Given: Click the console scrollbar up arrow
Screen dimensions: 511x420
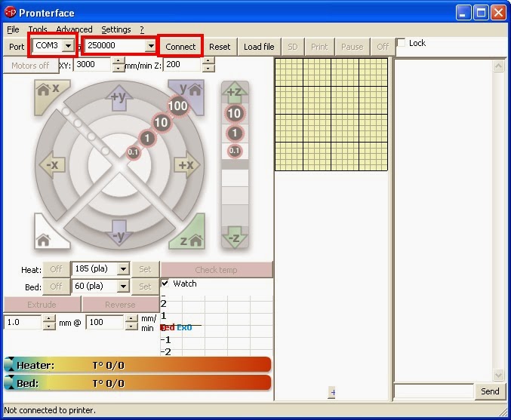Looking at the screenshot, I should (498, 66).
